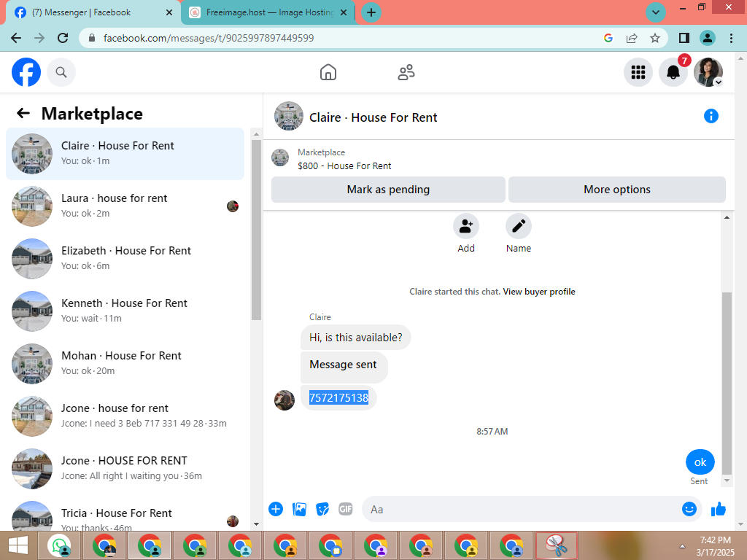Switch to Freeimage.host tab
Viewport: 747px width, 560px height.
click(268, 12)
